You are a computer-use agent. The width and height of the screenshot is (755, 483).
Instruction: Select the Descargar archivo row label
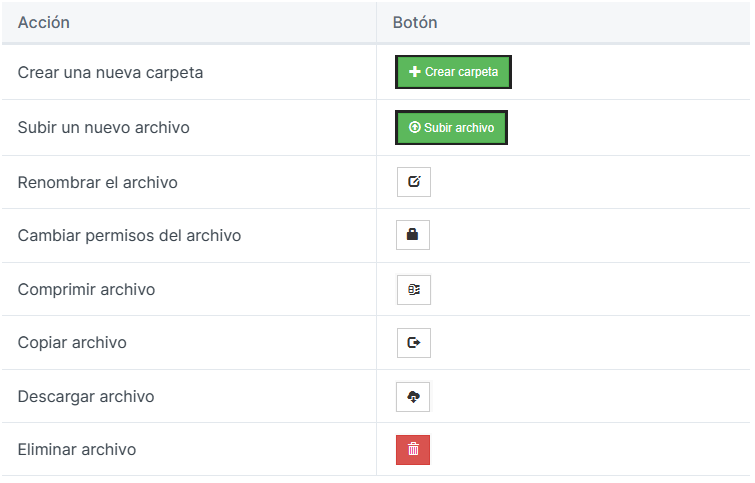tap(86, 396)
